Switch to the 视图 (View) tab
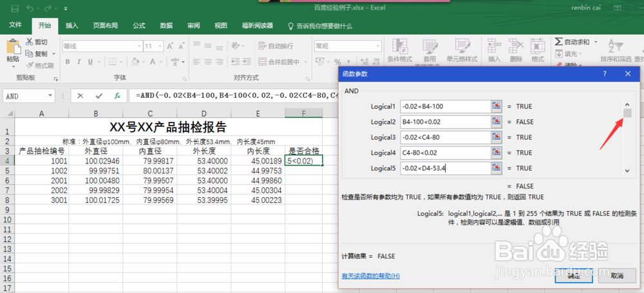 click(x=220, y=26)
